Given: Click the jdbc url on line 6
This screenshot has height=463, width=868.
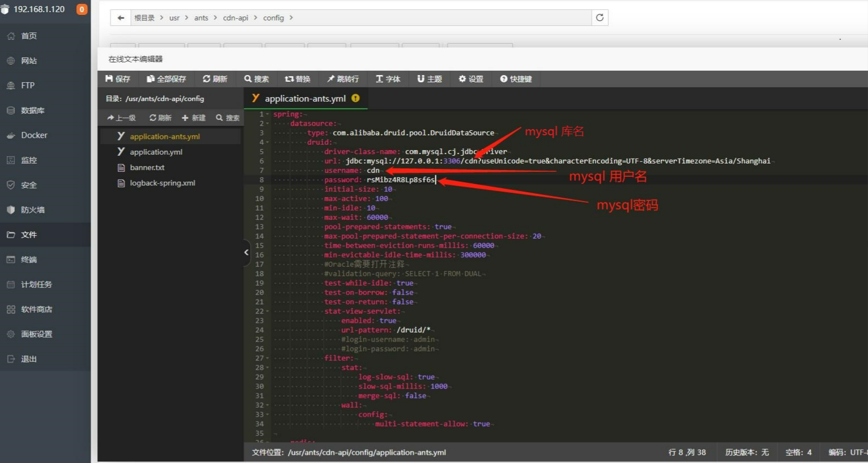Looking at the screenshot, I should (x=558, y=161).
